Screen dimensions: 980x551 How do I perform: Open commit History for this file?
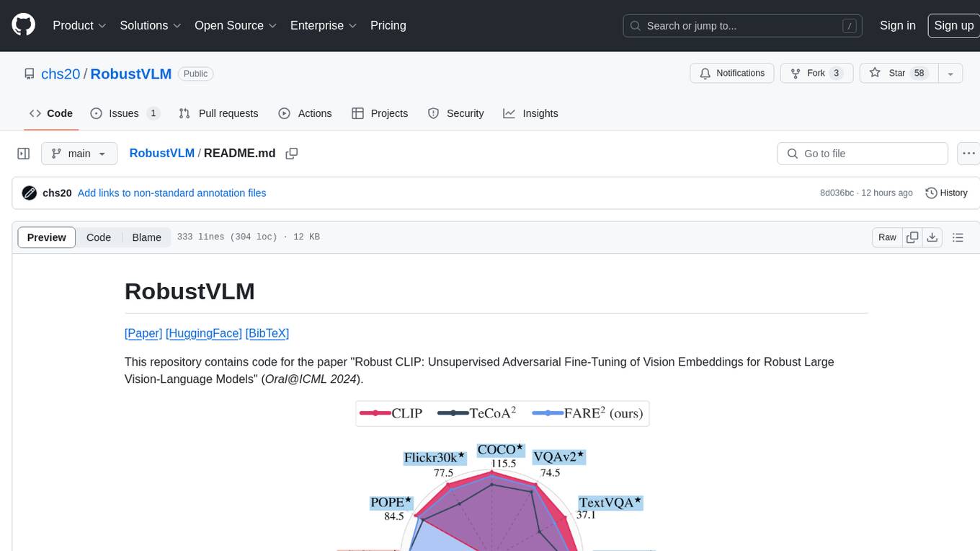pos(946,193)
